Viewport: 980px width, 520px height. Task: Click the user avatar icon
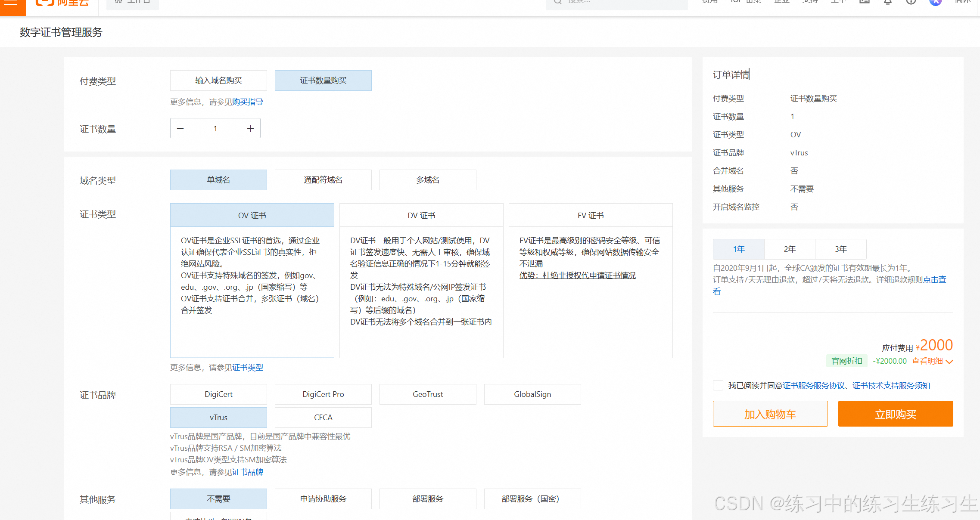pyautogui.click(x=935, y=2)
